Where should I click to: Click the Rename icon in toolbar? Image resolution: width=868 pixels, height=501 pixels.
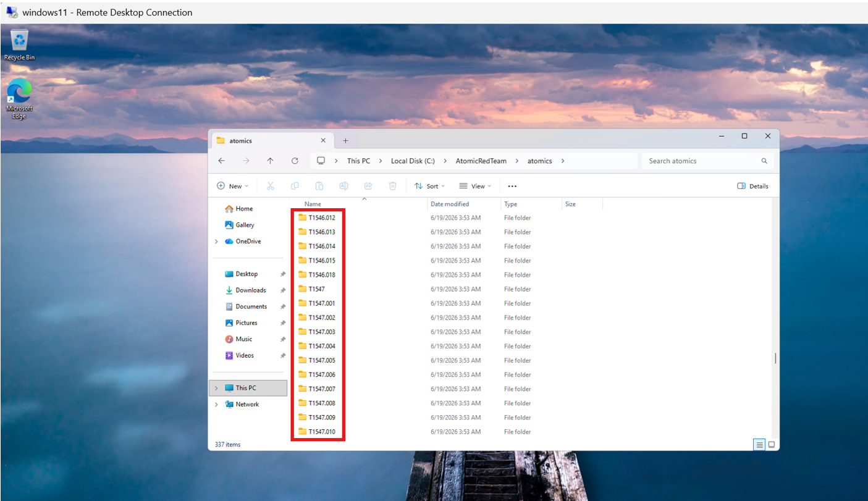tap(343, 186)
